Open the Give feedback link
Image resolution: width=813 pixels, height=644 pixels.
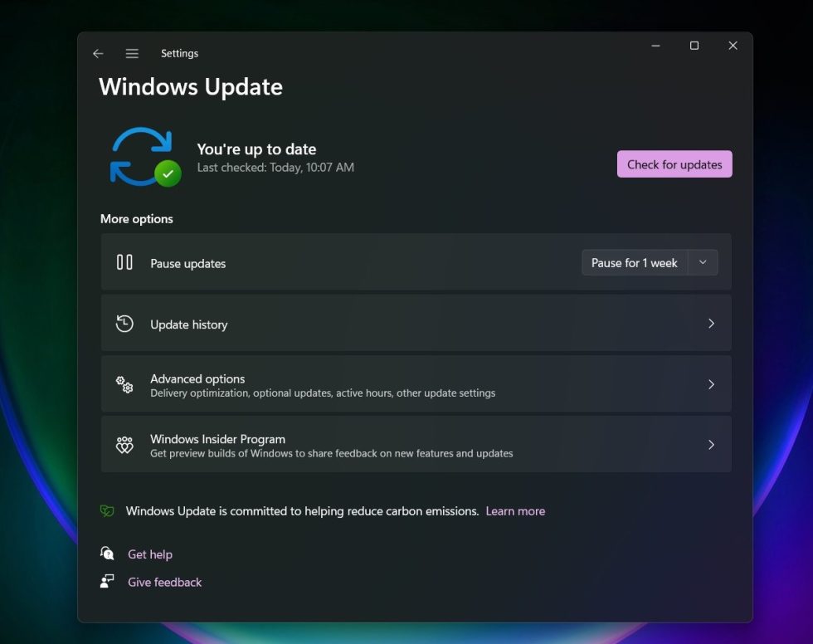tap(164, 583)
